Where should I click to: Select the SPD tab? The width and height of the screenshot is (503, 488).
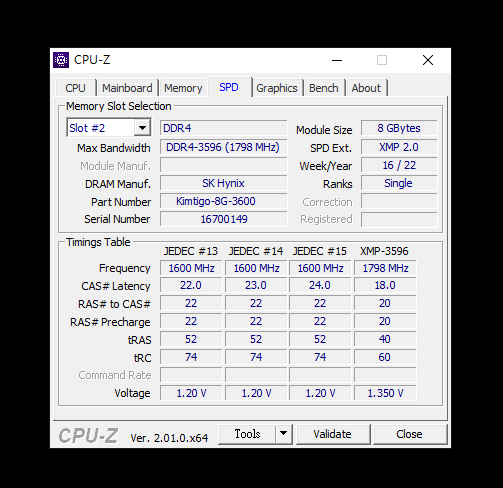click(229, 87)
